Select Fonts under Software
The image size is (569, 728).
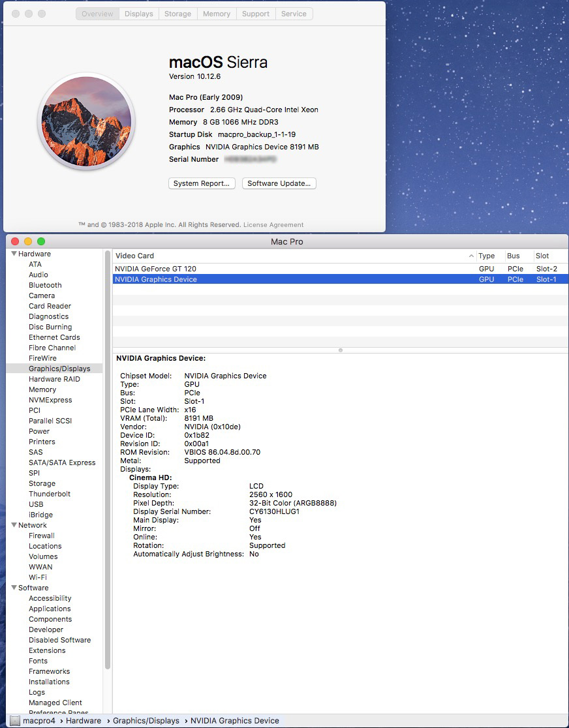[38, 661]
